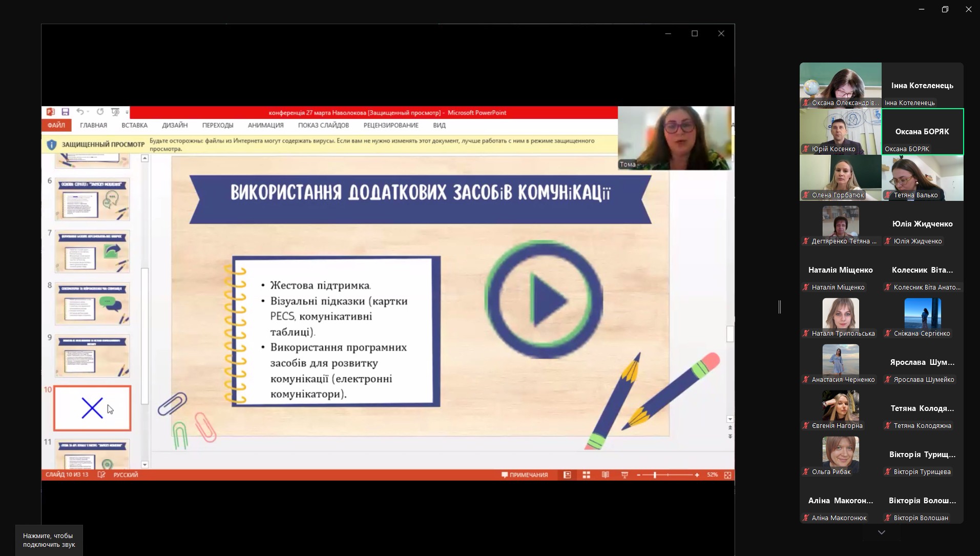The width and height of the screenshot is (980, 556).
Task: Click Fit slide to window icon
Action: pyautogui.click(x=727, y=475)
